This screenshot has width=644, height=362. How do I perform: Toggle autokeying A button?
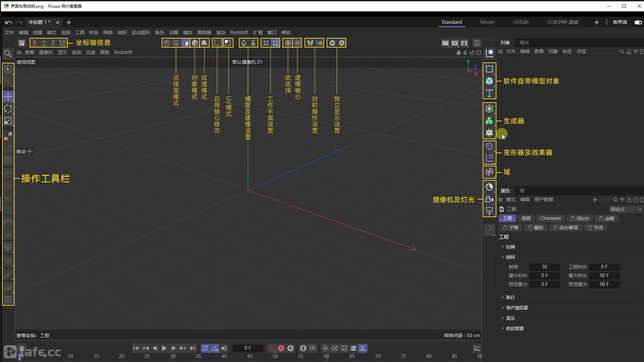[281, 348]
